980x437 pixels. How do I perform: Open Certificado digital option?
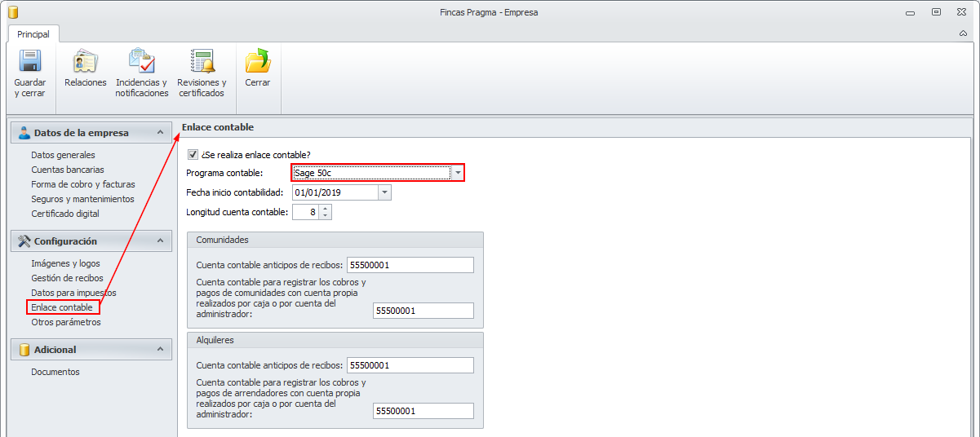[x=65, y=214]
